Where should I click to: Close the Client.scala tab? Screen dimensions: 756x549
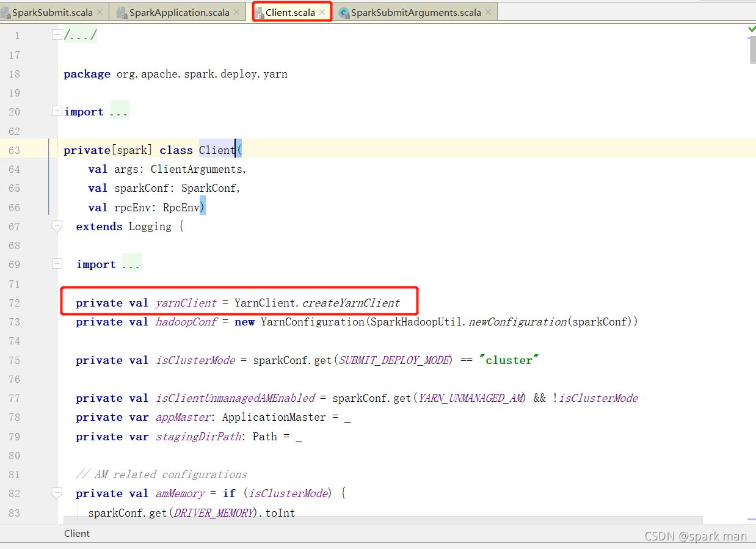322,12
